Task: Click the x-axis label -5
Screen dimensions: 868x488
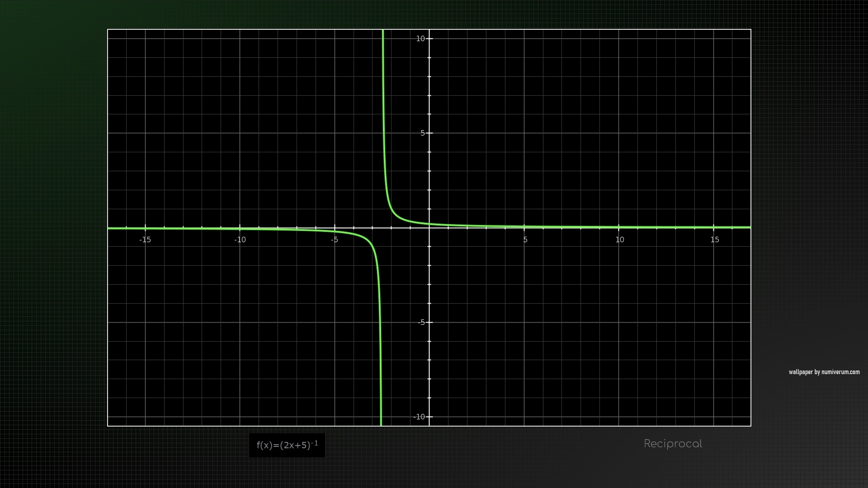Action: pos(334,240)
